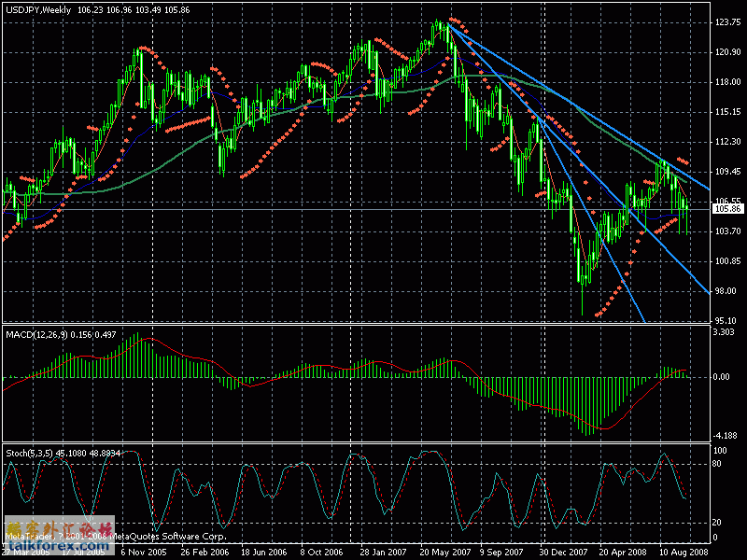Click the MetaQuotes Software Corp. copyright text

click(169, 537)
